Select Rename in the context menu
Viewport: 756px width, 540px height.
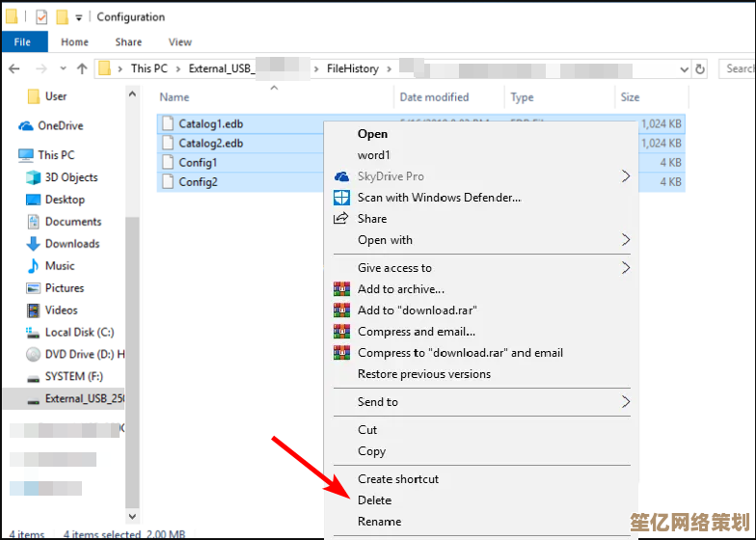click(379, 522)
